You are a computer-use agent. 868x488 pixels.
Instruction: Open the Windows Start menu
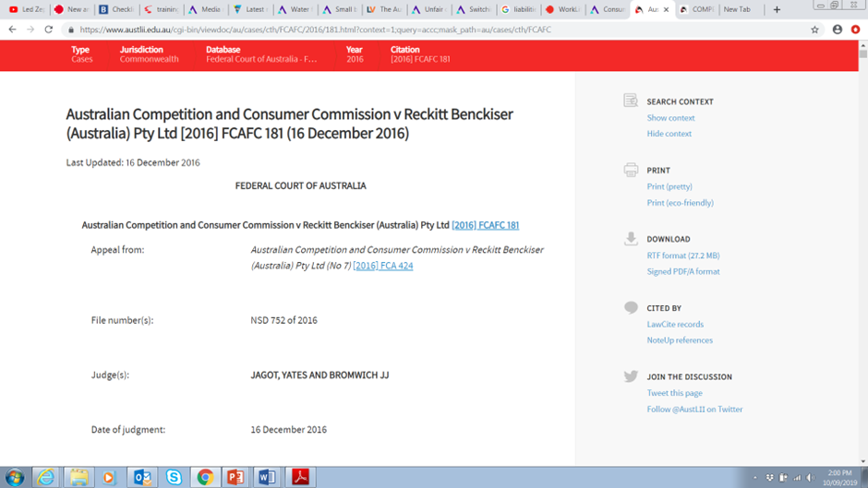(15, 477)
